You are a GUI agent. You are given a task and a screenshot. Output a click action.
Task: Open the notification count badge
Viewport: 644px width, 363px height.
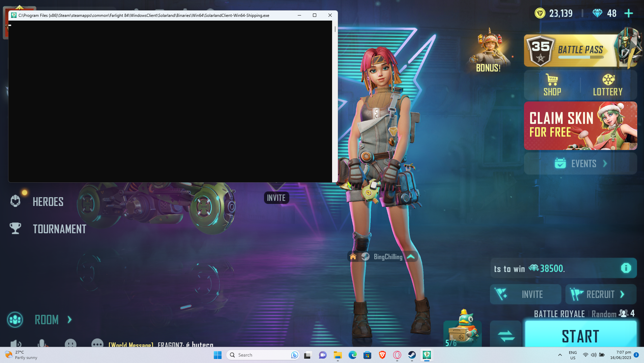pyautogui.click(x=636, y=355)
